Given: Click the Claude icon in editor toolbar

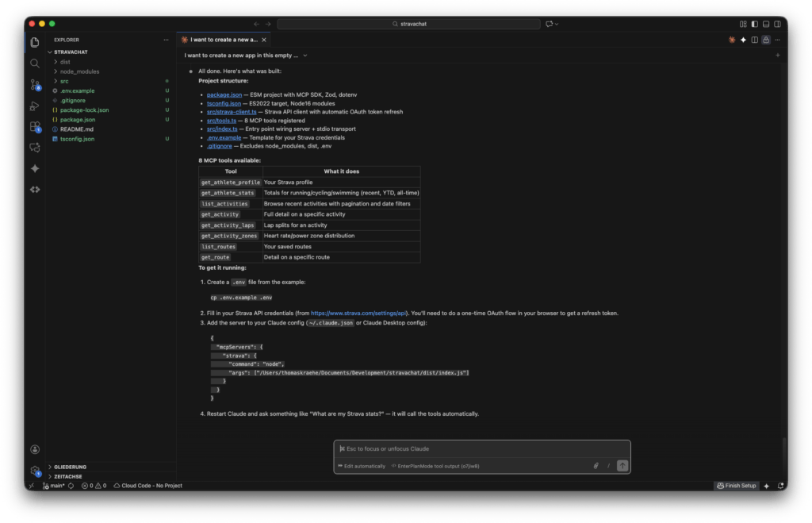Looking at the screenshot, I should (x=732, y=40).
